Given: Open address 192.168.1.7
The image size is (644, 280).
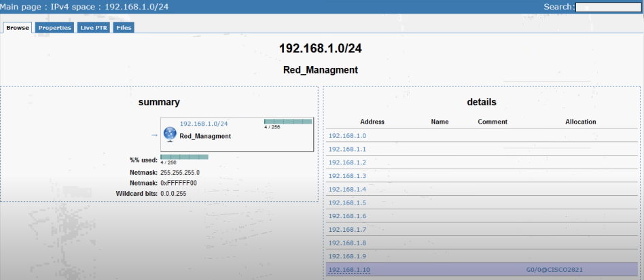Looking at the screenshot, I should coord(347,230).
